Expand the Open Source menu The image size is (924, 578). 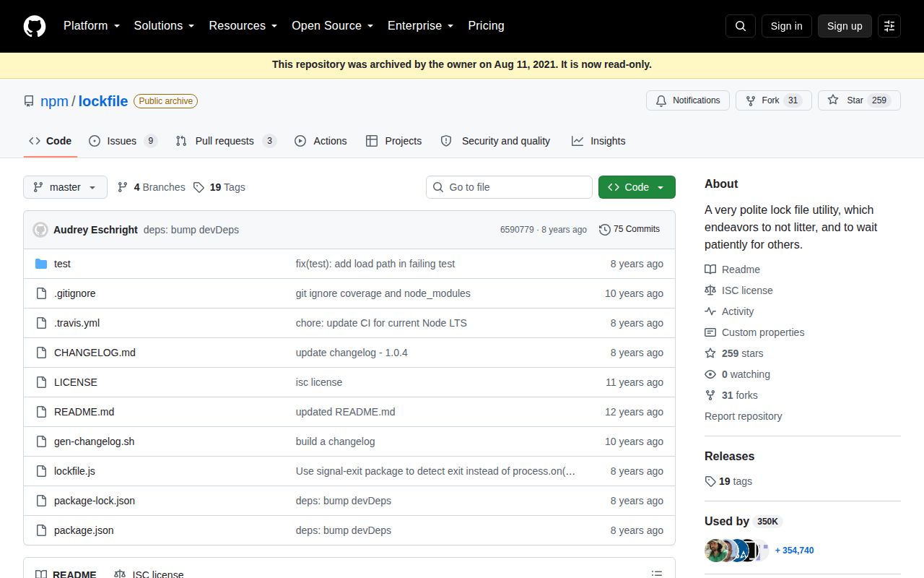(x=333, y=26)
